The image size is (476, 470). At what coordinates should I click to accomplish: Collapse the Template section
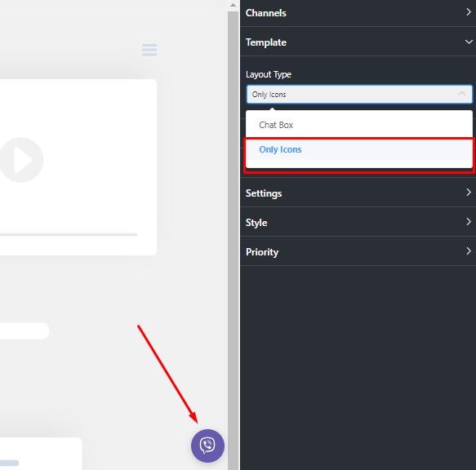(x=358, y=42)
